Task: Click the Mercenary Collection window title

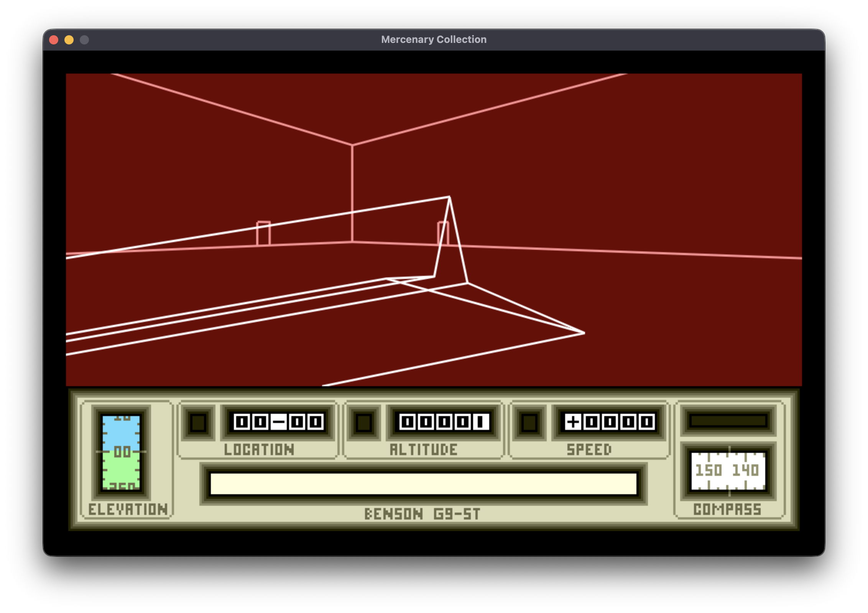Action: tap(434, 39)
